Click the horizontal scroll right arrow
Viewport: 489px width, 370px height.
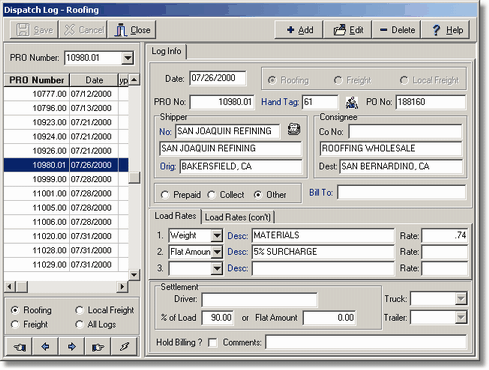coord(122,287)
